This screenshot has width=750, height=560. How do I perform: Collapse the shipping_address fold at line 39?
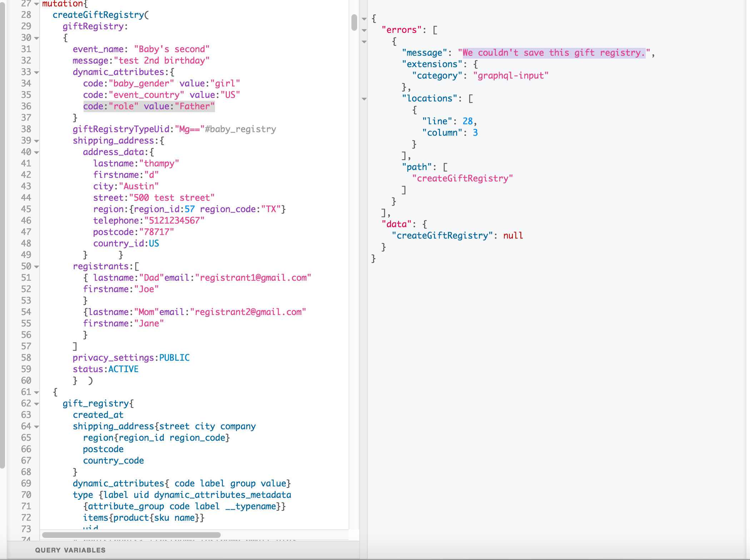pyautogui.click(x=36, y=141)
